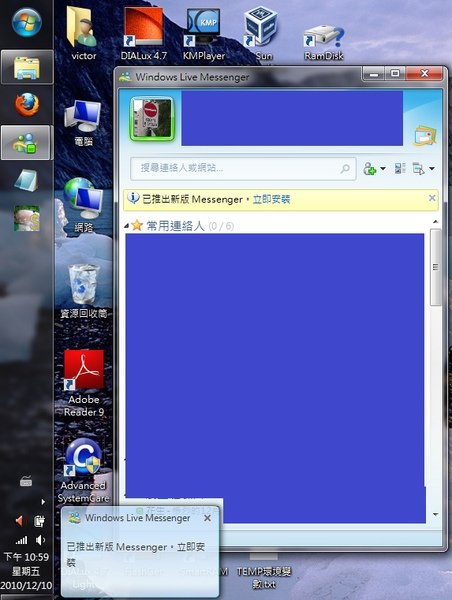
Task: Open the 電腦 desktop icon
Action: pos(83,123)
